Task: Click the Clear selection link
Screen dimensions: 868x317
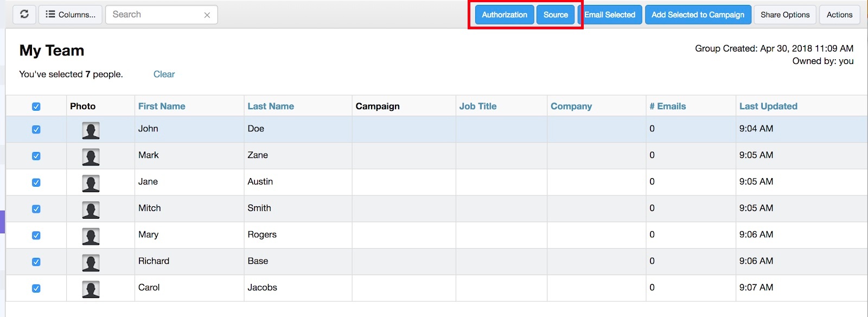Action: coord(164,74)
